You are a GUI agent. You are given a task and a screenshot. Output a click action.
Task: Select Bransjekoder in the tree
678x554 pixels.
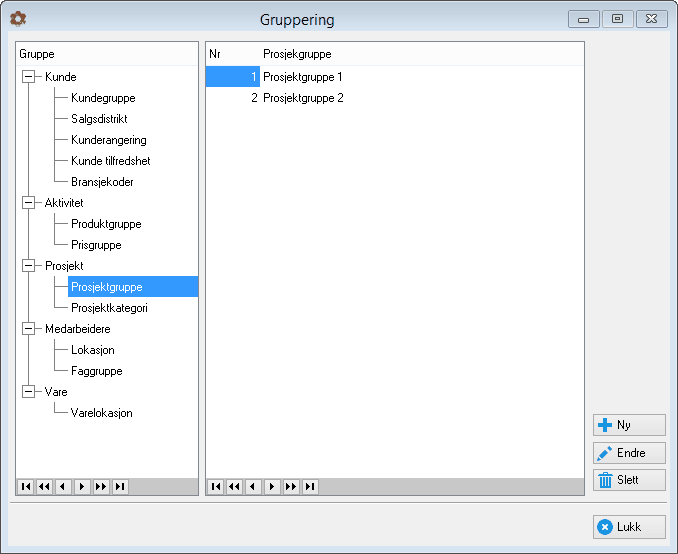point(102,182)
